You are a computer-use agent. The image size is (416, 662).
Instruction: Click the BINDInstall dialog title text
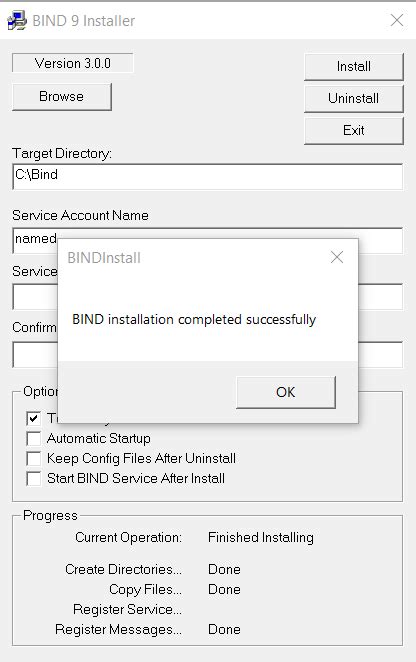(x=104, y=258)
